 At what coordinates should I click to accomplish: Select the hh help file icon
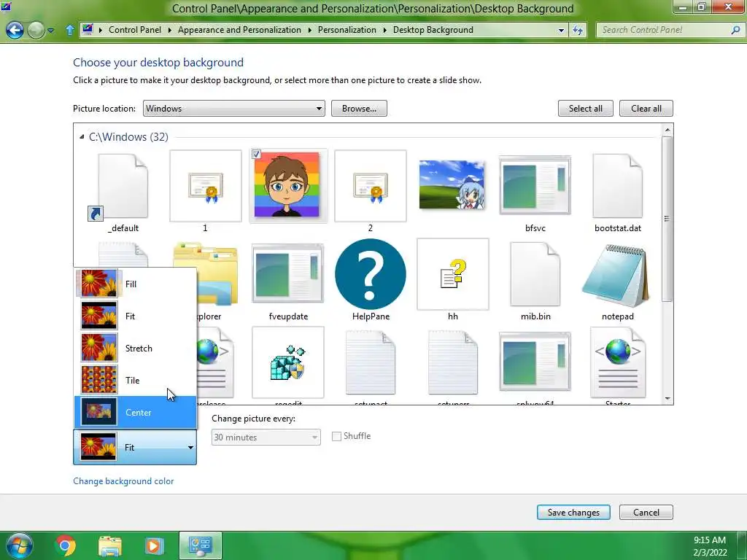point(452,274)
